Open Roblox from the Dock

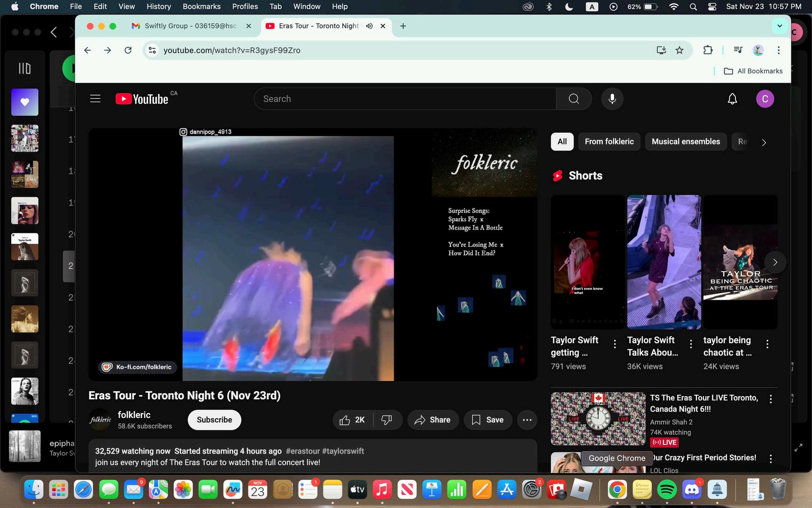click(581, 490)
